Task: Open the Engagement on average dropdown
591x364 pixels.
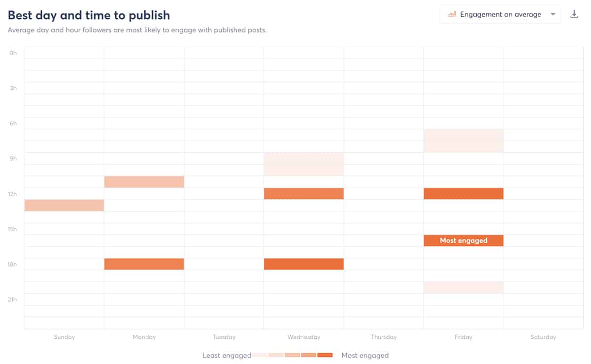Action: click(500, 14)
